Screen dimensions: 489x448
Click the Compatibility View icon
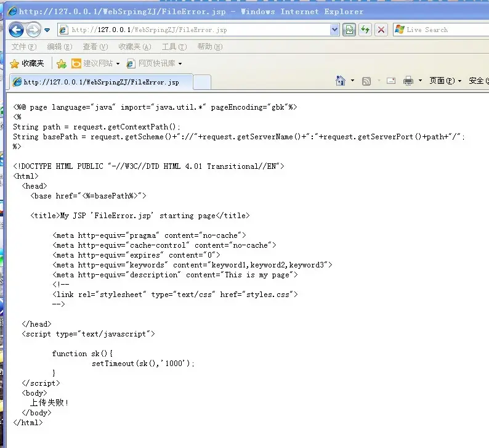349,30
